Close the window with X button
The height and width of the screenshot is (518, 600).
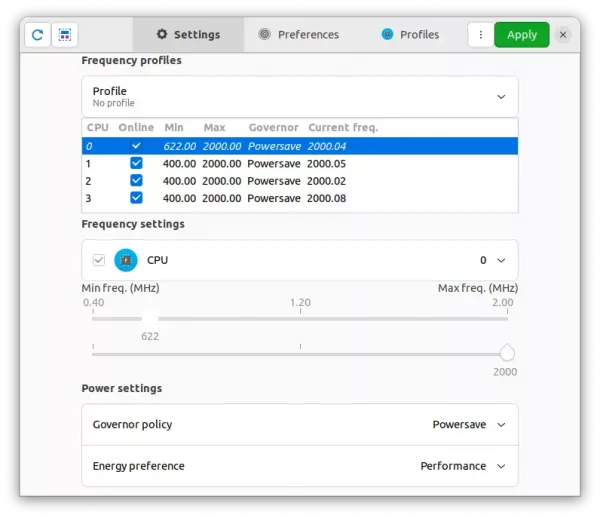pyautogui.click(x=563, y=35)
